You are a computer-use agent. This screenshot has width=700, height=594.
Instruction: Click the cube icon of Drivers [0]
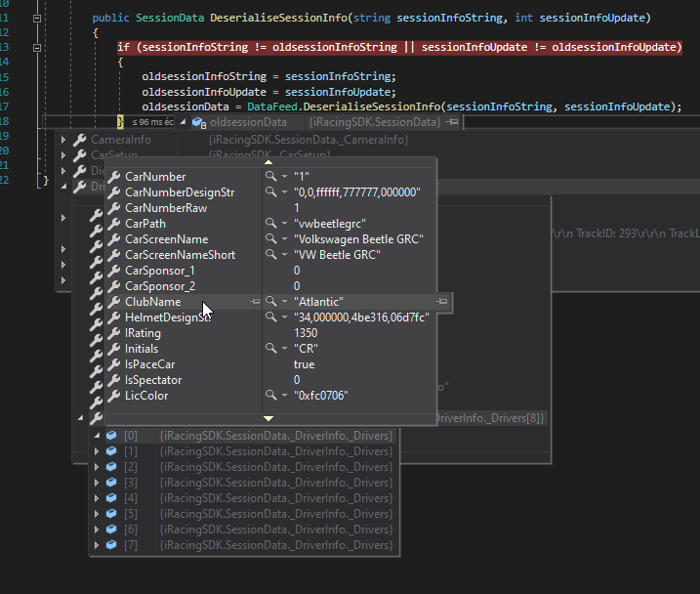pos(111,435)
